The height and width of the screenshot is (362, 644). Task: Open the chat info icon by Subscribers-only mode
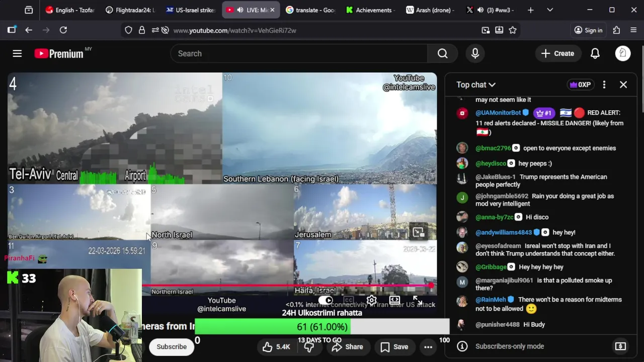click(462, 346)
